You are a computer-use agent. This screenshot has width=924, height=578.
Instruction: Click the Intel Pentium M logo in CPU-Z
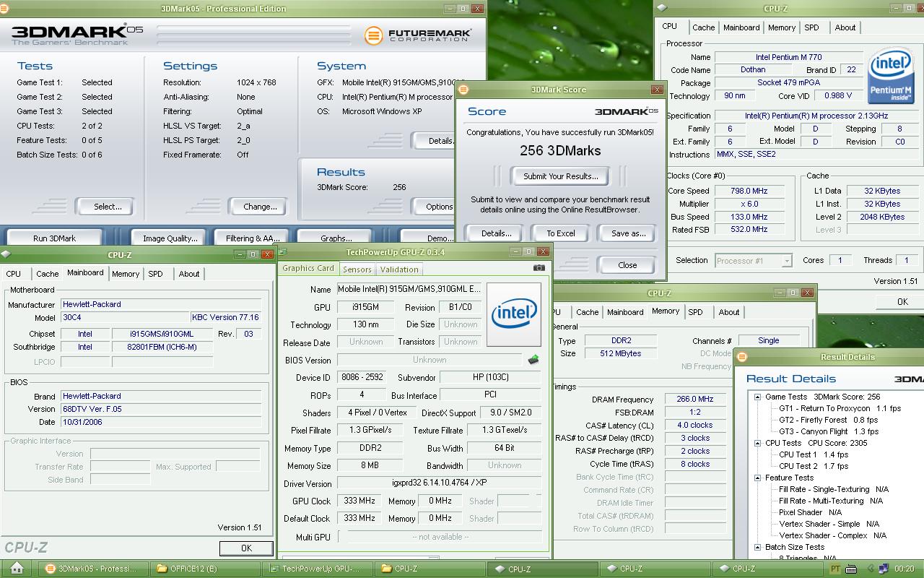pos(890,76)
